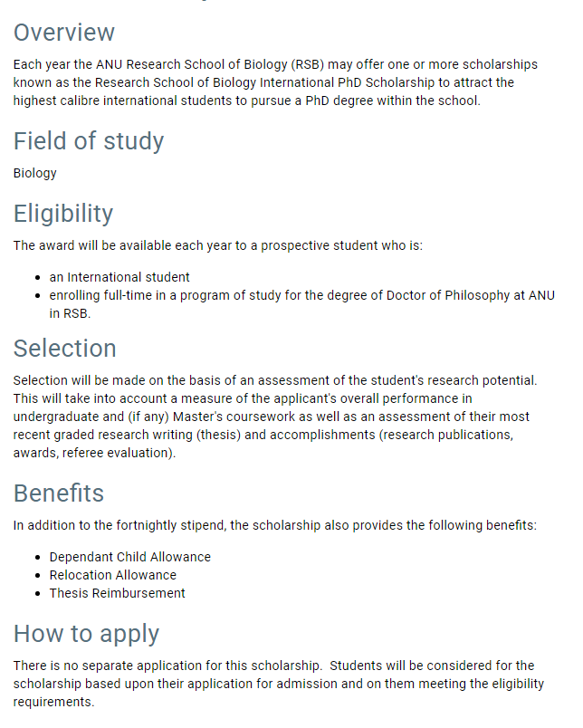Click the Selection heading
Viewport: 583px width, 728px height.
64,349
